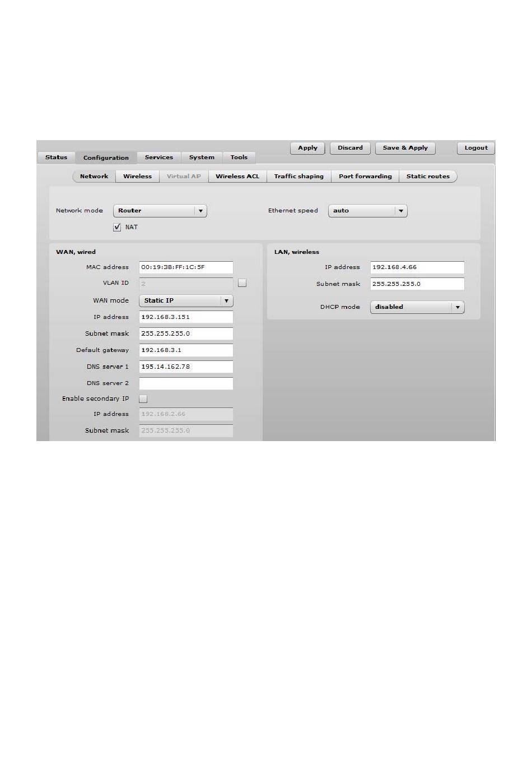Click the grayed Virtual AP sub-tab
Viewport: 532px width, 783px height.
coord(184,176)
